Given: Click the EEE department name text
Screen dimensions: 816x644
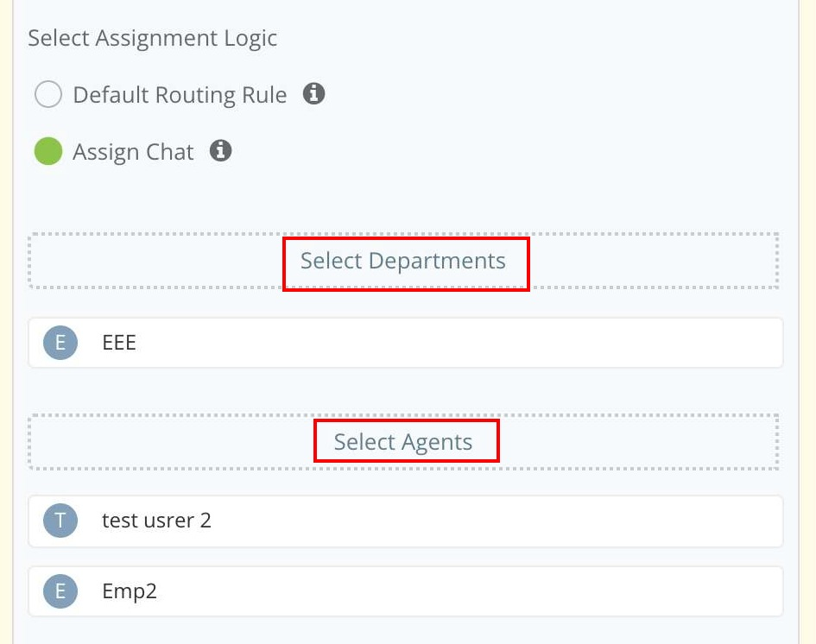Looking at the screenshot, I should [119, 343].
